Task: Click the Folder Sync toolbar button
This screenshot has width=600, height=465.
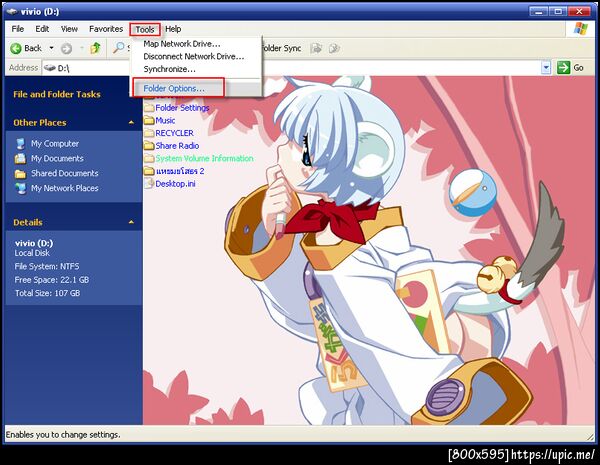Action: [282, 49]
